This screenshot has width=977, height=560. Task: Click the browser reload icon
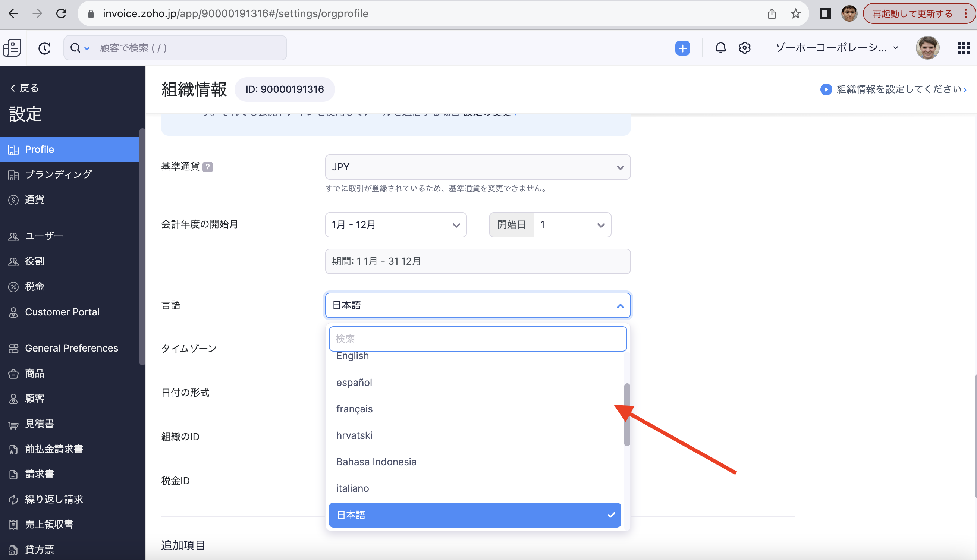(61, 14)
